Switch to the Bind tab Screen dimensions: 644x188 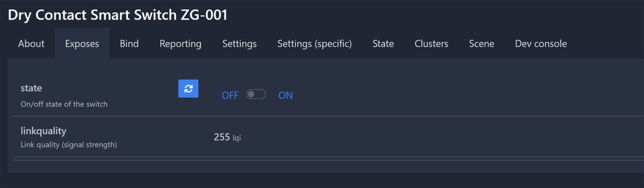point(129,44)
